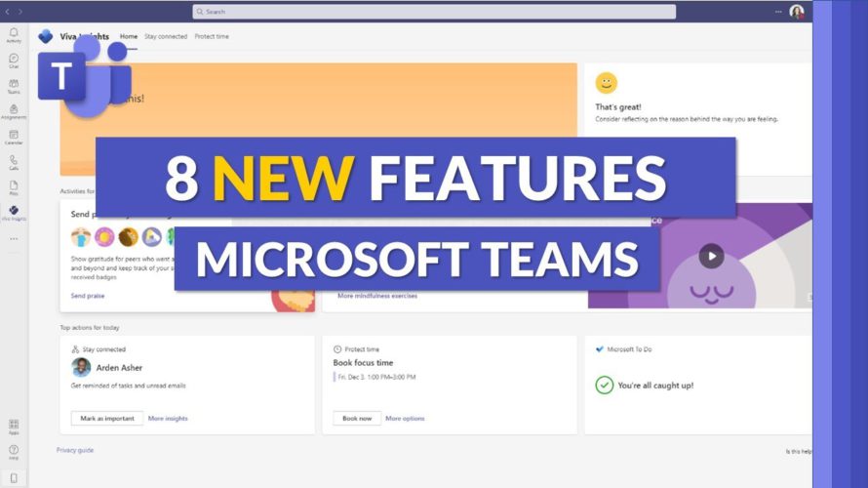The height and width of the screenshot is (488, 868).
Task: Click into the Search box
Action: (434, 12)
